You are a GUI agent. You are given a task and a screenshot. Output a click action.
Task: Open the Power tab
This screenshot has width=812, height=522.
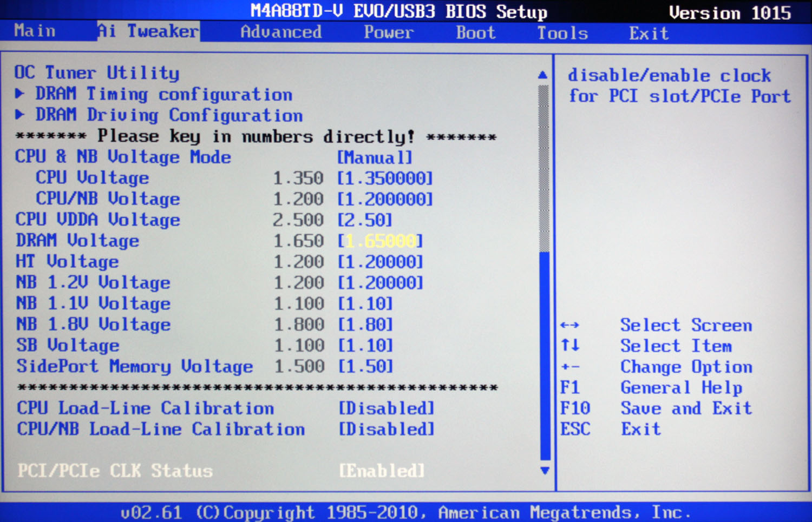[389, 32]
